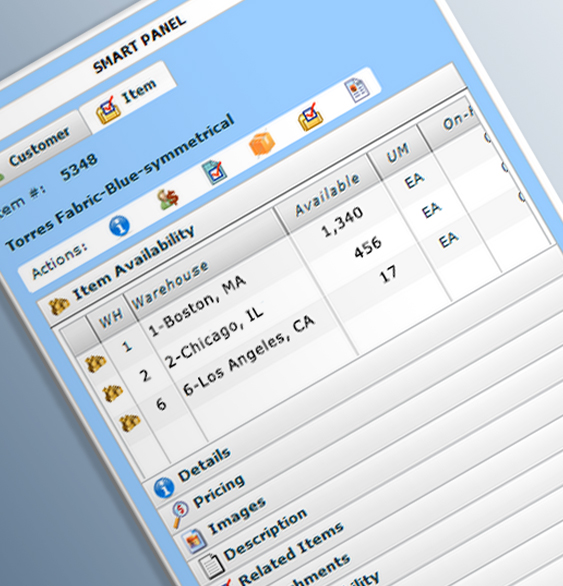Click the orange box action icon
This screenshot has width=563, height=586.
tap(262, 143)
